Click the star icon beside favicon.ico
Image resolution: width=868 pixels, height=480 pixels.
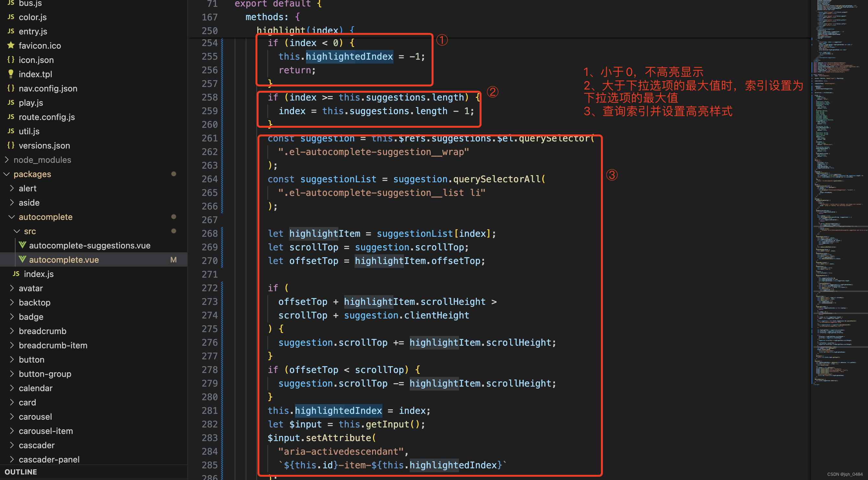pos(10,45)
